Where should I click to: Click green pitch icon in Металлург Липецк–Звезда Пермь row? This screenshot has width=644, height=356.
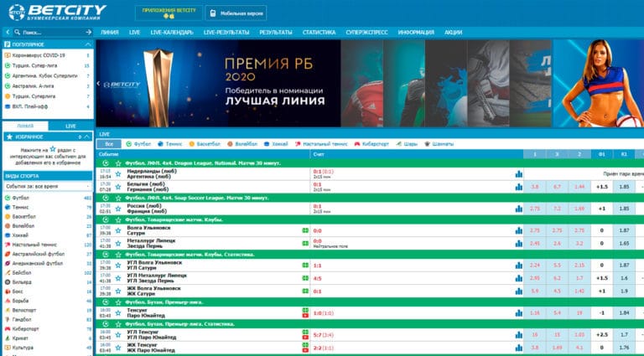(305, 243)
